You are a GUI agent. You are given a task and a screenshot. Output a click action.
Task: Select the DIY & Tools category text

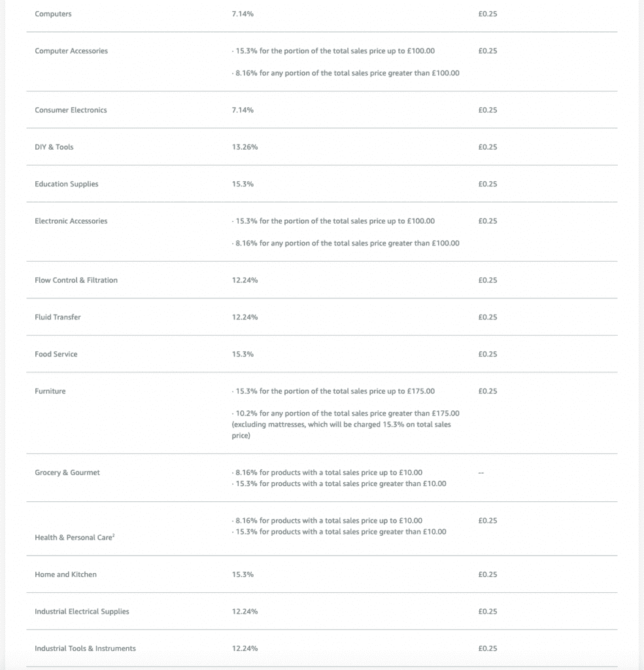coord(54,147)
